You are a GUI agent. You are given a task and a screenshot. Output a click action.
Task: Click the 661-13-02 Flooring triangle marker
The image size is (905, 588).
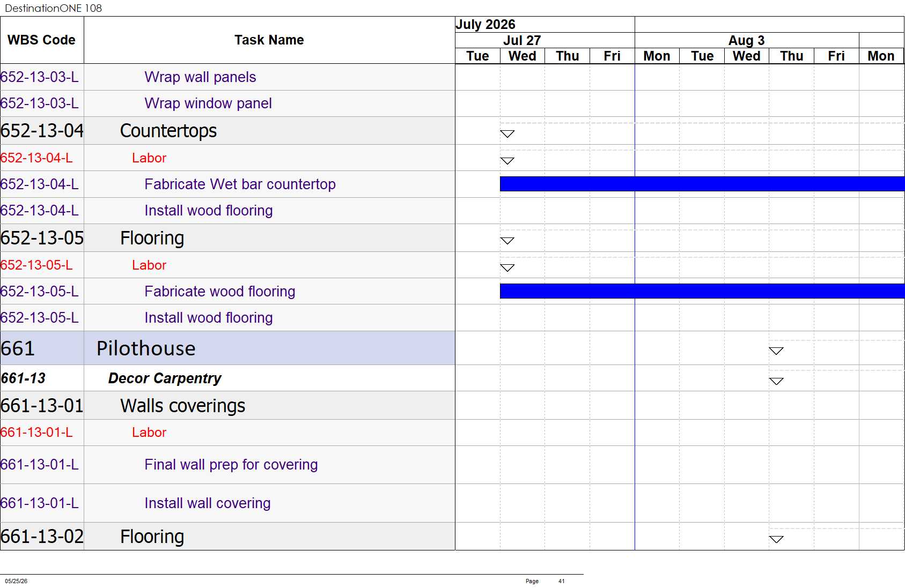tap(776, 539)
